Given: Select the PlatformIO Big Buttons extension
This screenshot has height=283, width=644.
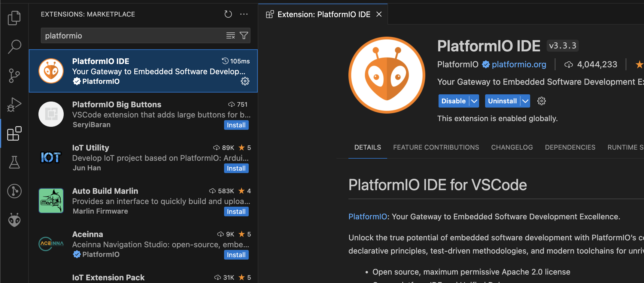Looking at the screenshot, I should point(143,114).
